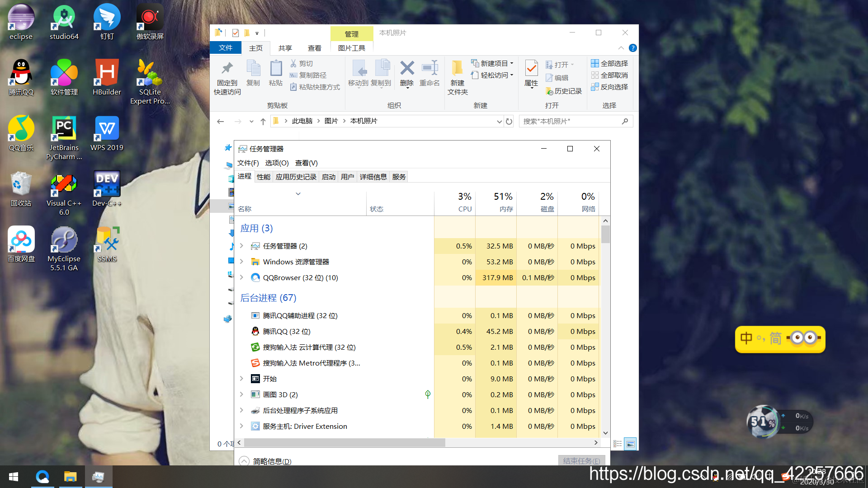
Task: Click the 移动到 (Move to) icon
Action: pyautogui.click(x=359, y=75)
